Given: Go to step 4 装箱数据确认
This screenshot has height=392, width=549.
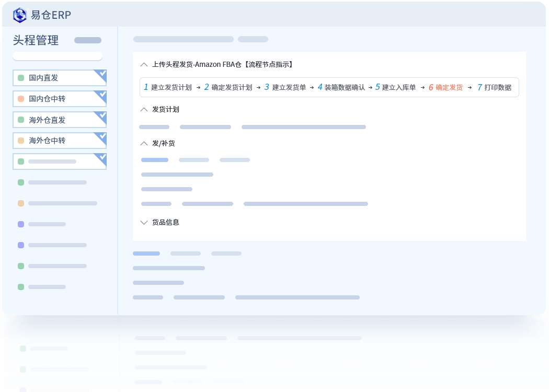Looking at the screenshot, I should [341, 87].
